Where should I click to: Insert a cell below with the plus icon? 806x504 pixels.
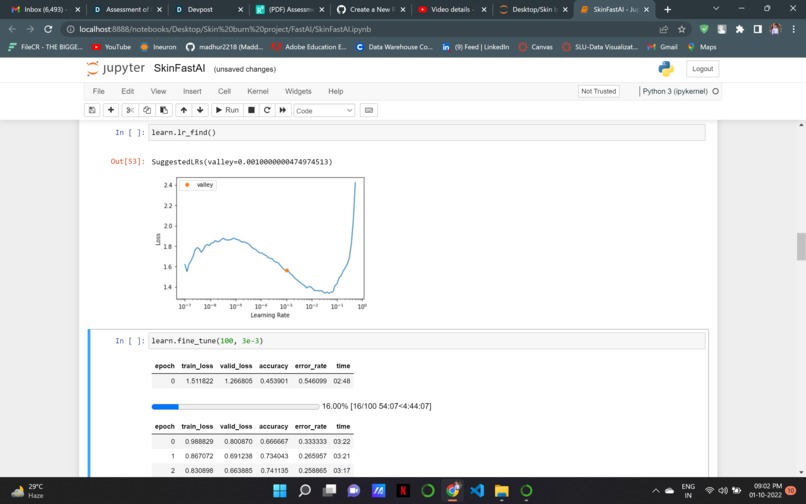tap(111, 110)
